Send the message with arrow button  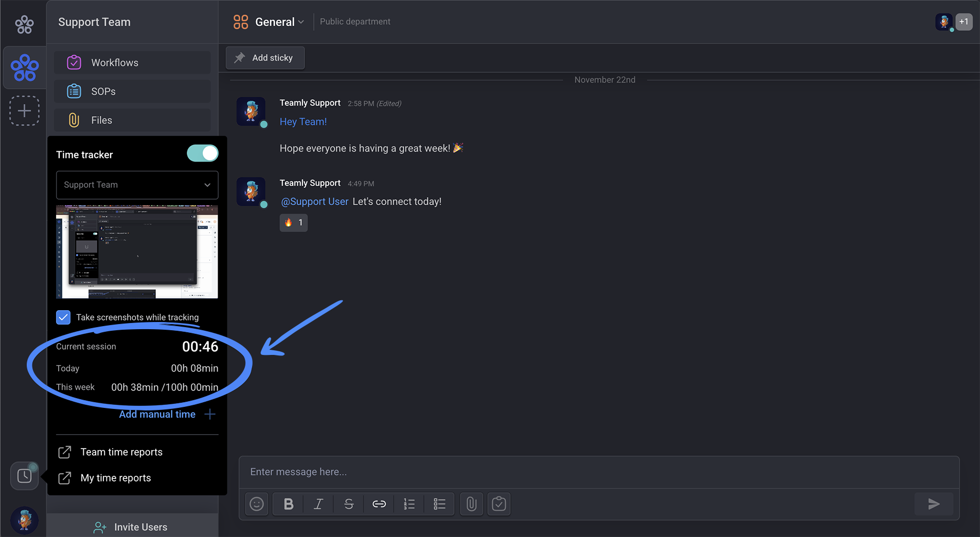[934, 504]
